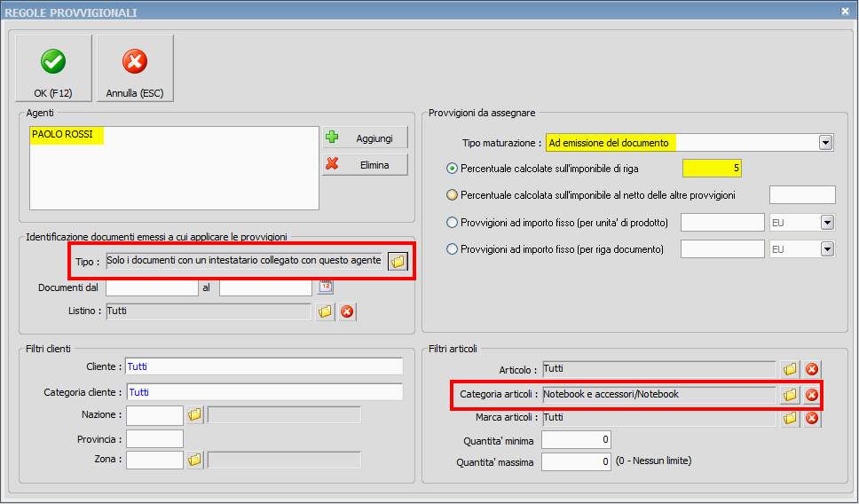
Task: Select percentage net of other provvigioni
Action: [x=453, y=195]
